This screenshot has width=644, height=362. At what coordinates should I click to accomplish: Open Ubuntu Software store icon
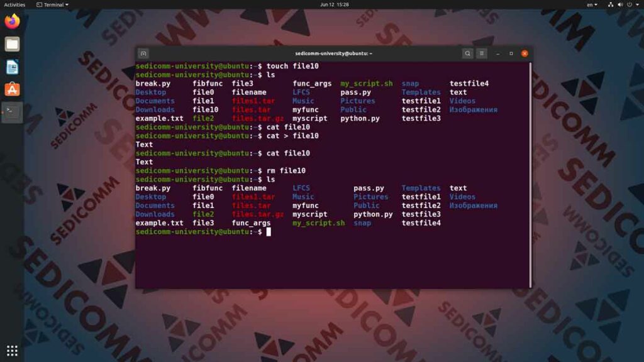12,89
